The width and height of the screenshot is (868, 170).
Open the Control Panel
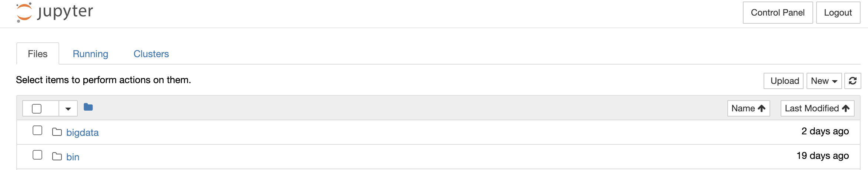778,13
